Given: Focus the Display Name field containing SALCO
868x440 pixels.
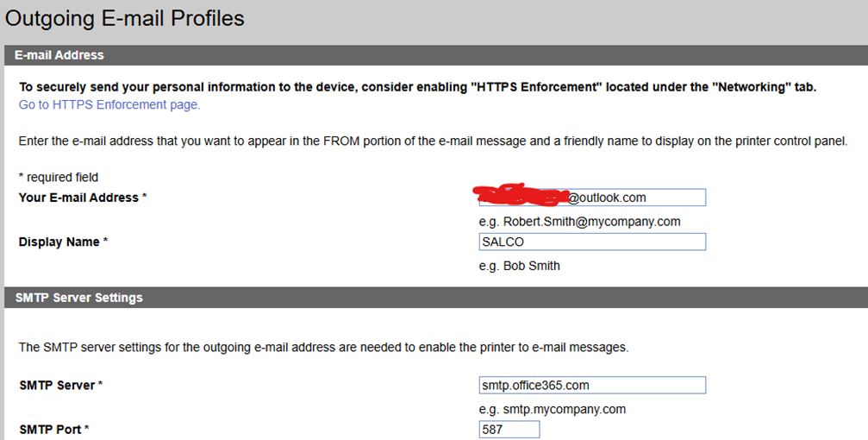Looking at the screenshot, I should [592, 242].
